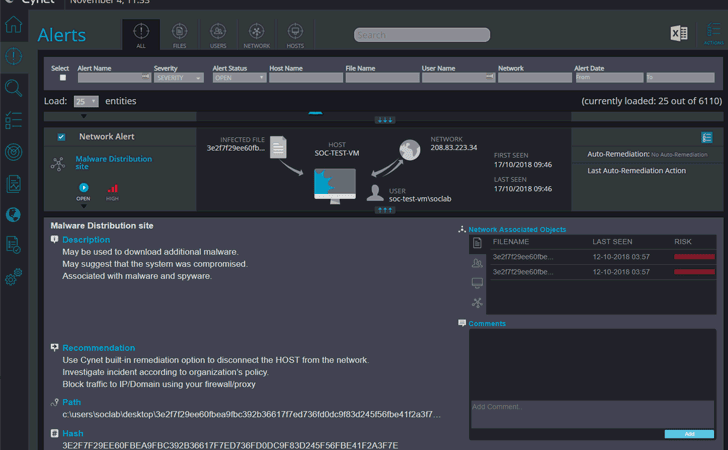Open the Alert Status OPEN dropdown
Image resolution: width=728 pixels, height=450 pixels.
point(240,78)
